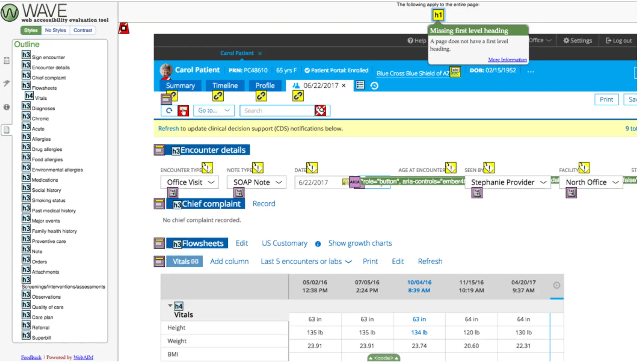Click the info icon beside US Customary
The width and height of the screenshot is (639, 364).
point(318,244)
